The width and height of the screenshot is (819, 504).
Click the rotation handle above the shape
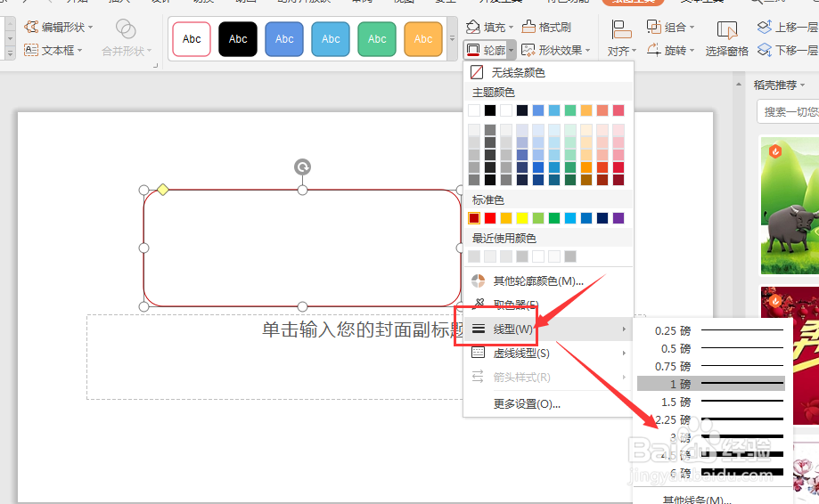(302, 167)
